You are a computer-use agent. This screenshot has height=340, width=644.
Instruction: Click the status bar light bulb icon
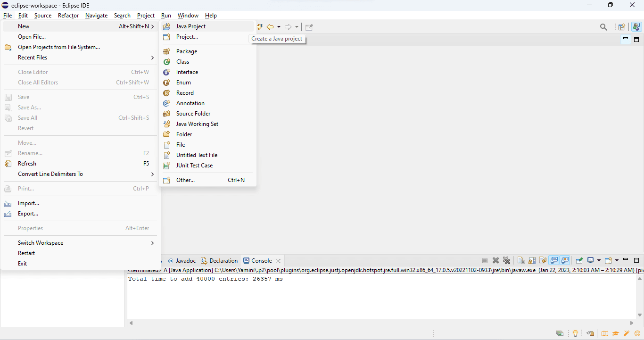point(575,333)
